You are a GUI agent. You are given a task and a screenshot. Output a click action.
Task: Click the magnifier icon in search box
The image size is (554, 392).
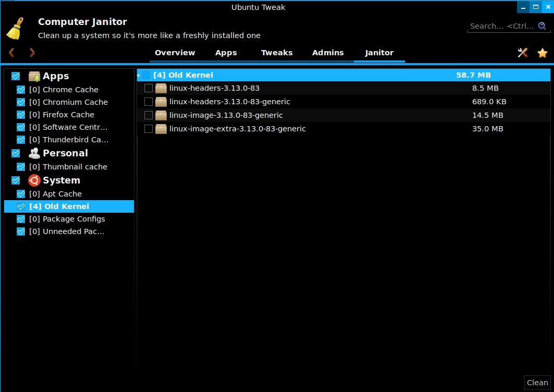tap(542, 26)
